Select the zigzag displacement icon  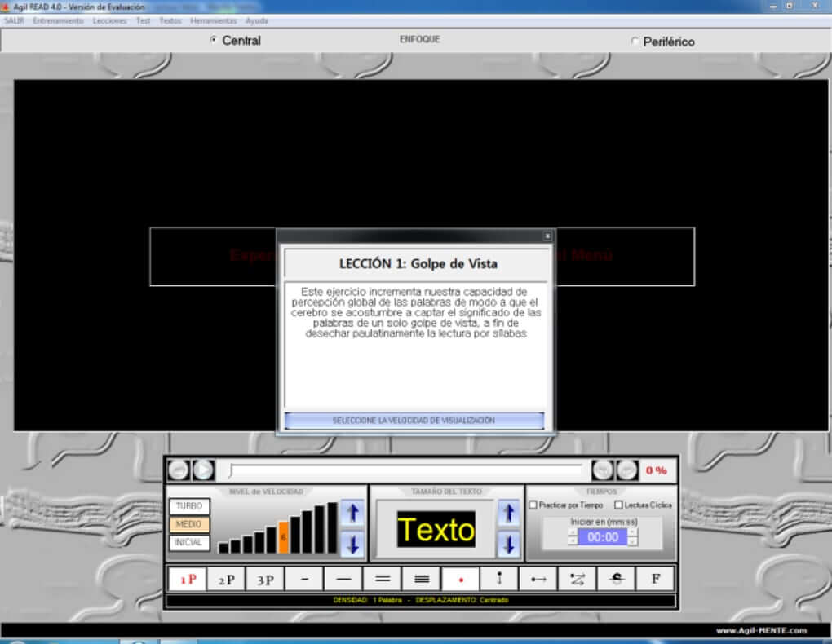pyautogui.click(x=578, y=580)
